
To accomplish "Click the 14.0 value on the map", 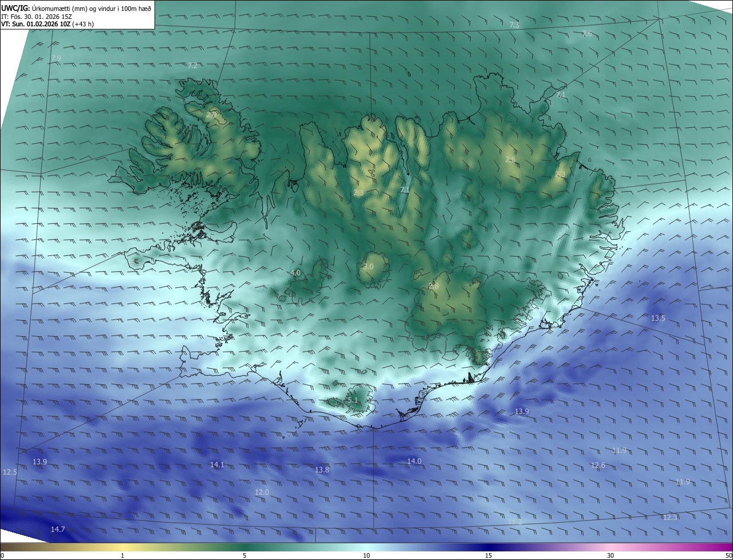I will (414, 462).
